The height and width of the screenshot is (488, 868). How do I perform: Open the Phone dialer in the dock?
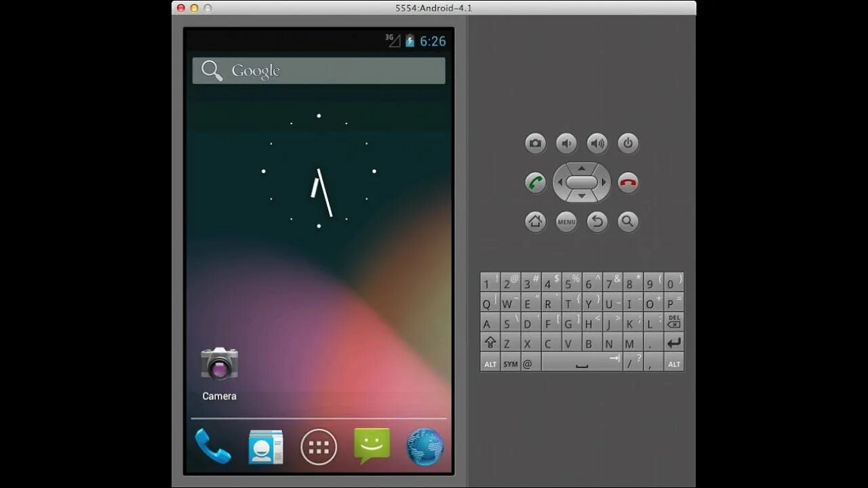click(x=212, y=447)
